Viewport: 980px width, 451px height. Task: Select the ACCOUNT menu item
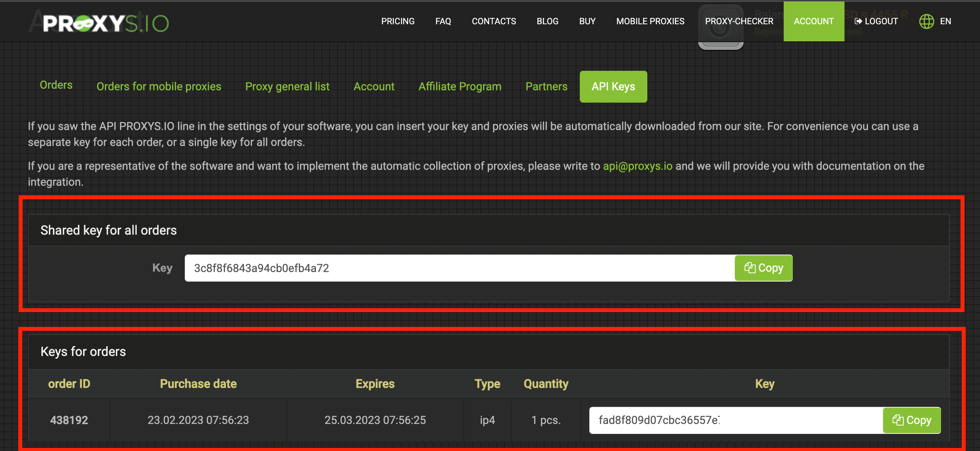[x=814, y=21]
